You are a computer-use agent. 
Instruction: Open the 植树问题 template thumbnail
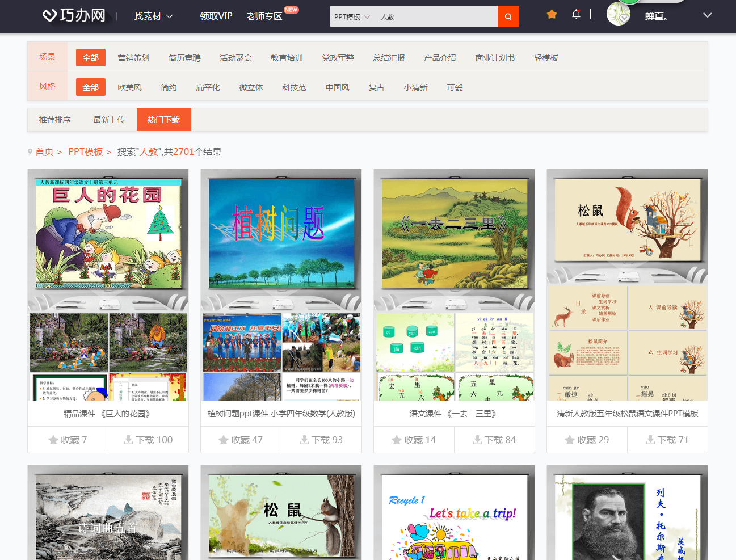281,285
